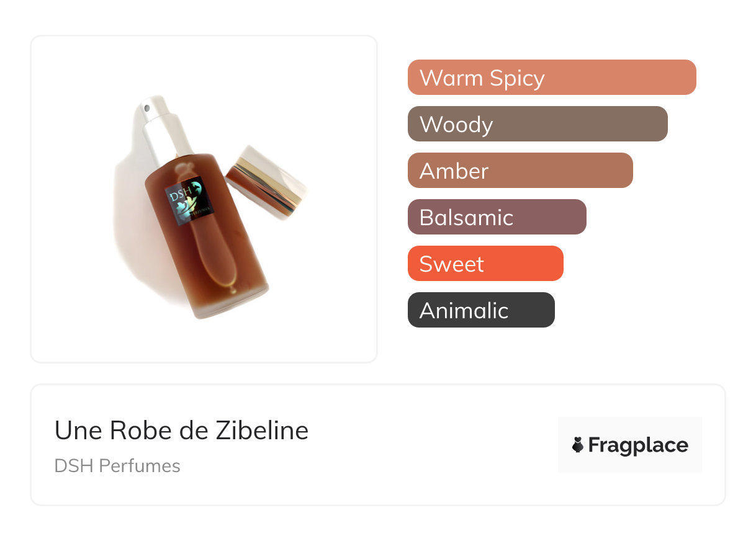The width and height of the screenshot is (756, 536).
Task: Choose the Amber accord bar
Action: tap(520, 171)
